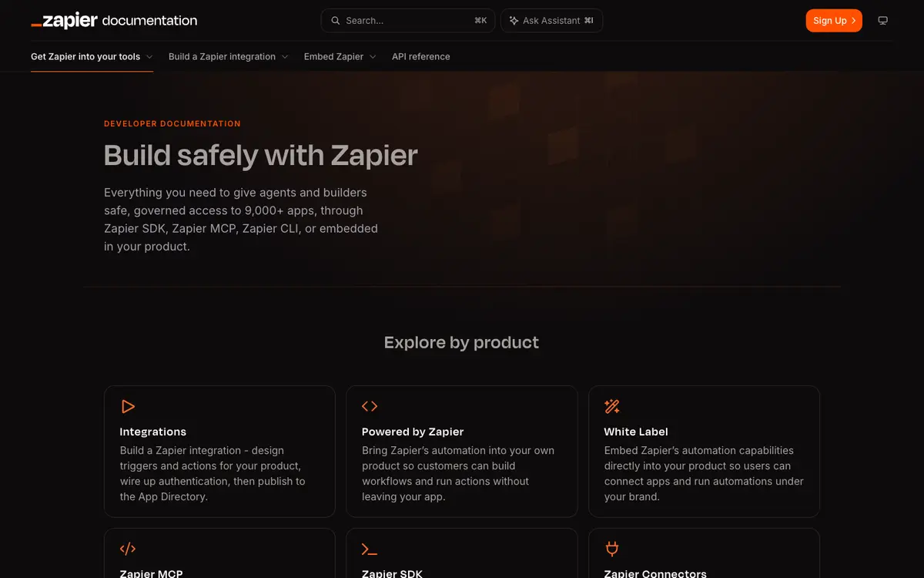Screen dimensions: 924x578
Task: Focus the Search input field
Action: 408,21
